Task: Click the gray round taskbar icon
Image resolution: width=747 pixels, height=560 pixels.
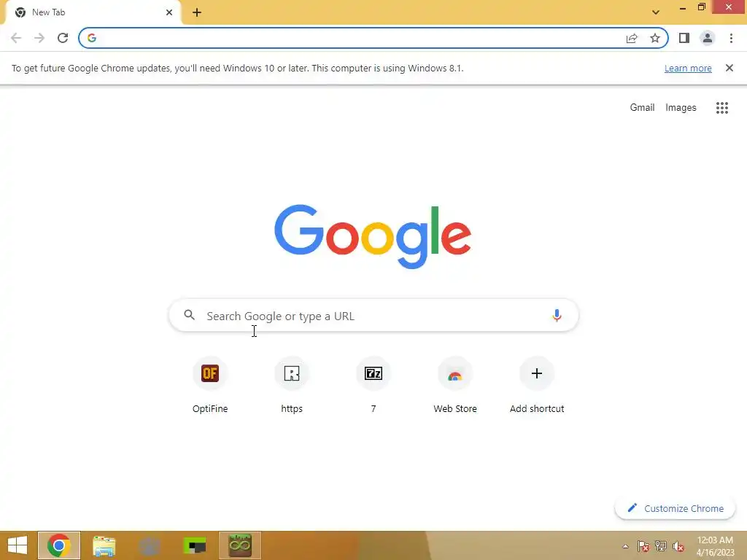Action: (149, 546)
